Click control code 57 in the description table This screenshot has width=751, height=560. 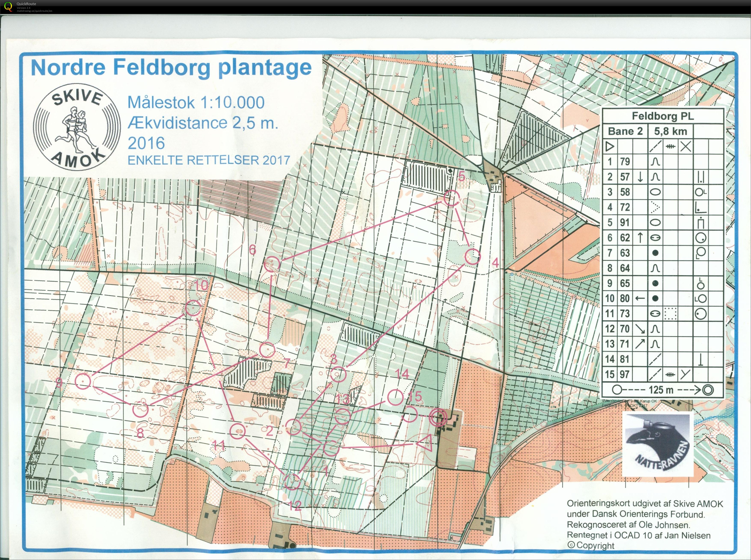pos(625,177)
